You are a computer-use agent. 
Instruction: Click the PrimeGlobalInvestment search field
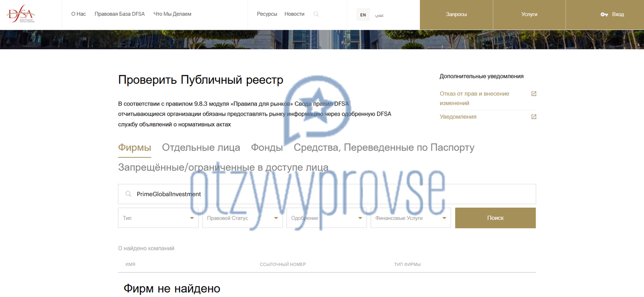[327, 194]
